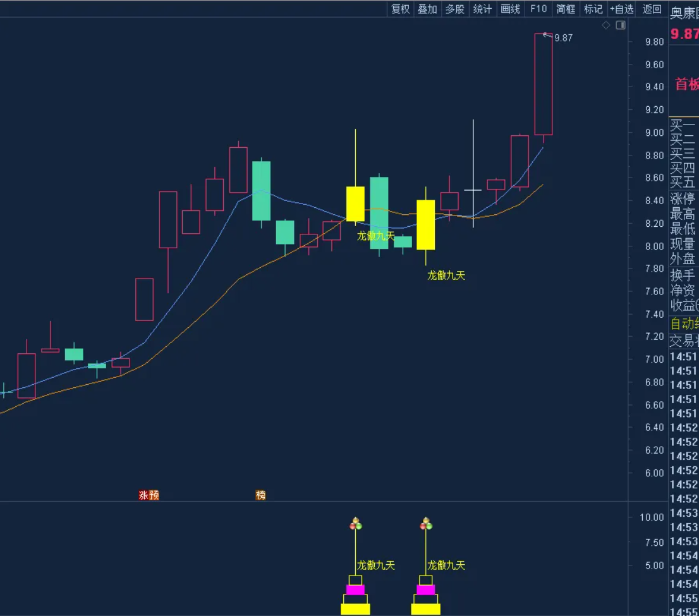Click the 返回 back button
699x616 pixels.
coord(652,9)
